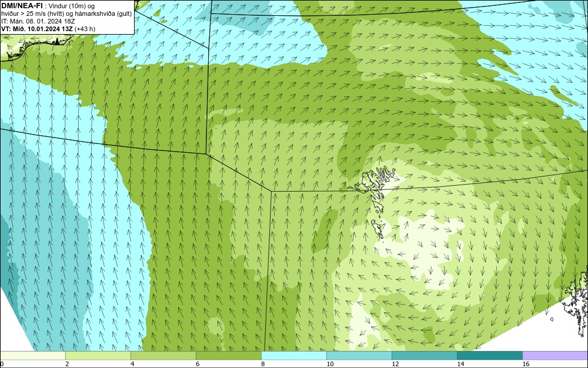Click the legend label '12'
The width and height of the screenshot is (588, 368).
[395, 364]
